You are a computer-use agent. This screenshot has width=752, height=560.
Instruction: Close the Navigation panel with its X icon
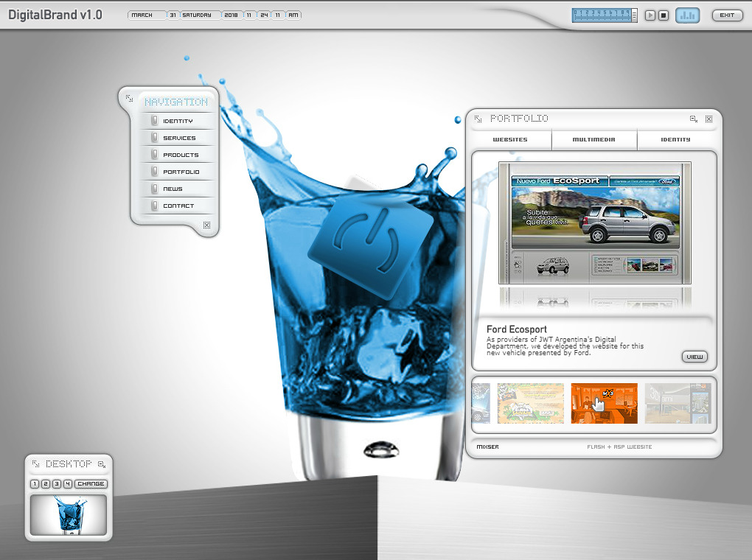click(x=206, y=225)
